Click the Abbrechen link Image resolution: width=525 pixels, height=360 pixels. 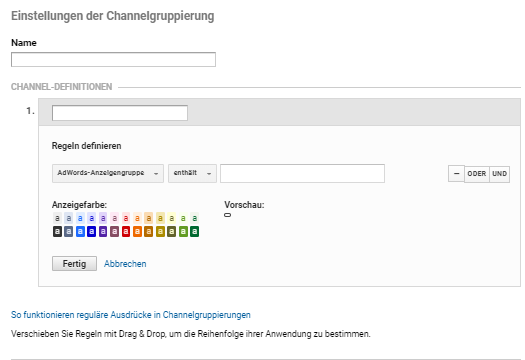click(125, 264)
